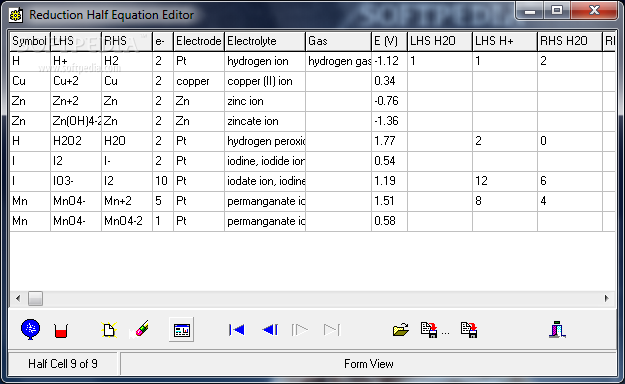
Task: Select the -0.76 voltage cell
Action: [389, 101]
